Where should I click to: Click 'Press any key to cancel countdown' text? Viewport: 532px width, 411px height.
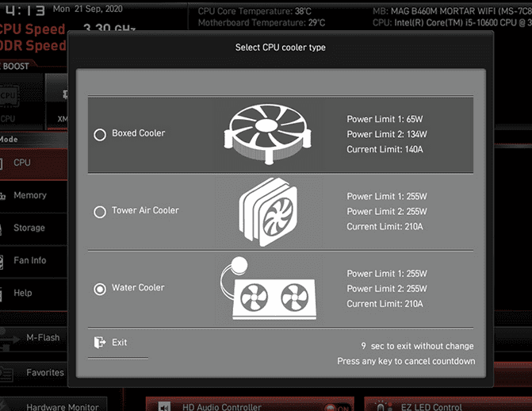pos(406,361)
